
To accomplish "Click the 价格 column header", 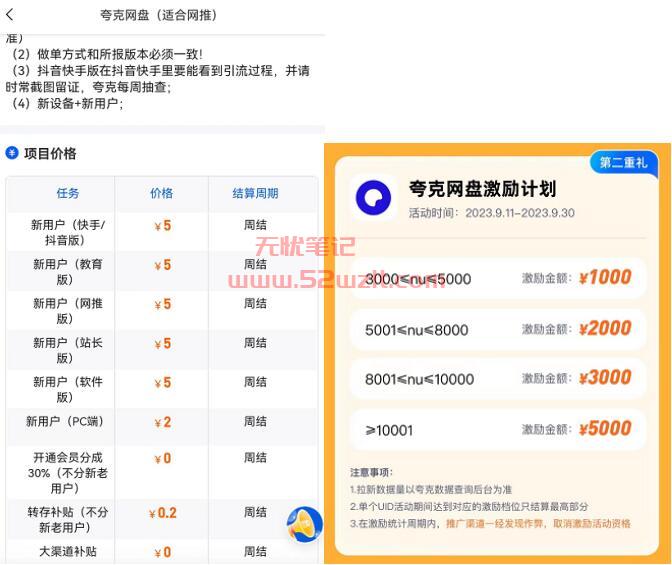I will click(x=161, y=193).
